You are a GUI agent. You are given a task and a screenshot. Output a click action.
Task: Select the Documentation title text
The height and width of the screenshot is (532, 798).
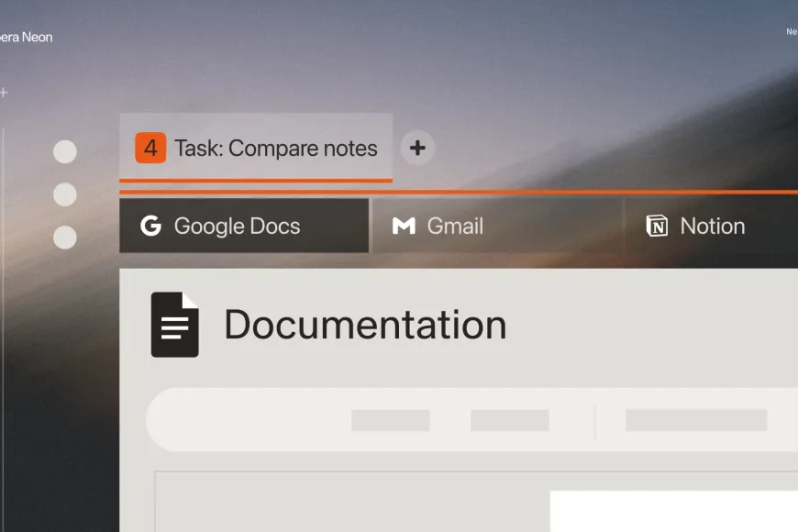coord(365,325)
